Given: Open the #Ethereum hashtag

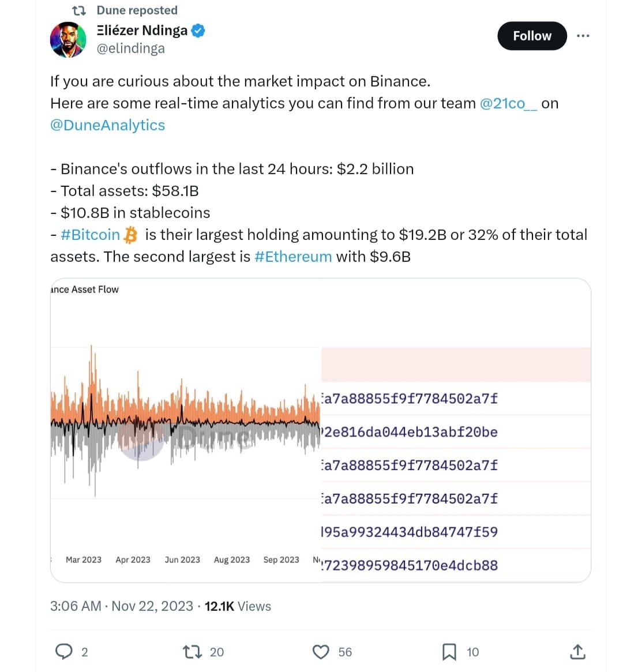Looking at the screenshot, I should coord(293,257).
